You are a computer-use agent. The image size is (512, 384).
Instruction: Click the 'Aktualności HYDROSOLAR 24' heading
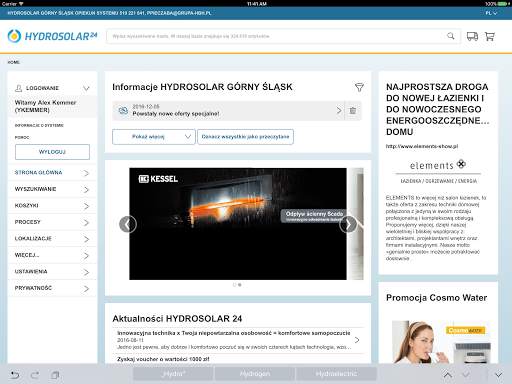point(177,319)
